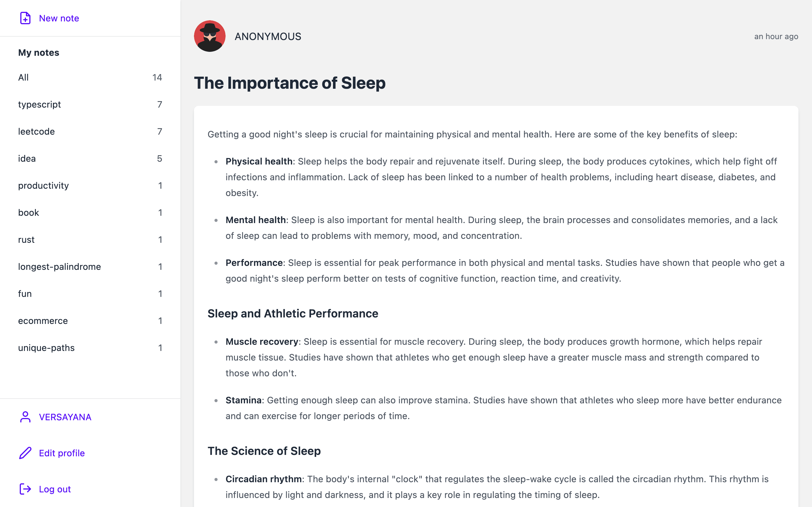Click the Anonymous avatar image
Image resolution: width=812 pixels, height=507 pixels.
coord(209,36)
